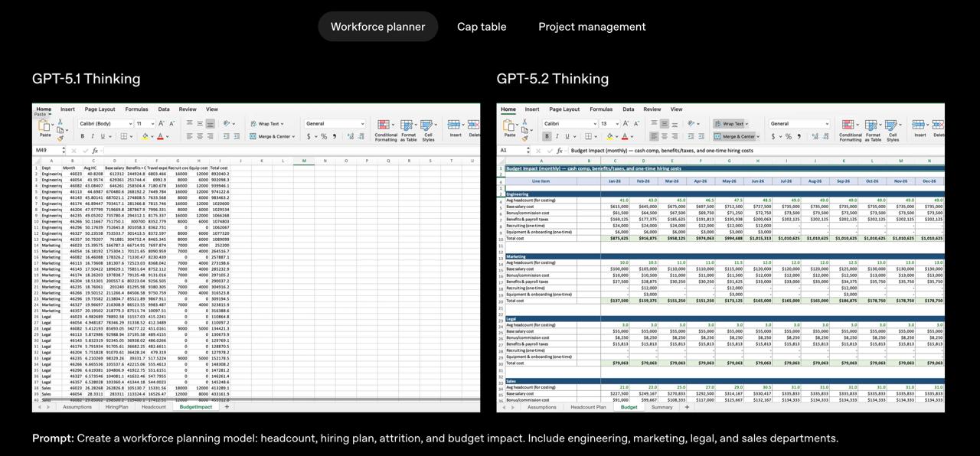Click Paste icon in GPT-5.1 spreadsheet
Viewport: 980px width, 456px height.
[x=44, y=125]
